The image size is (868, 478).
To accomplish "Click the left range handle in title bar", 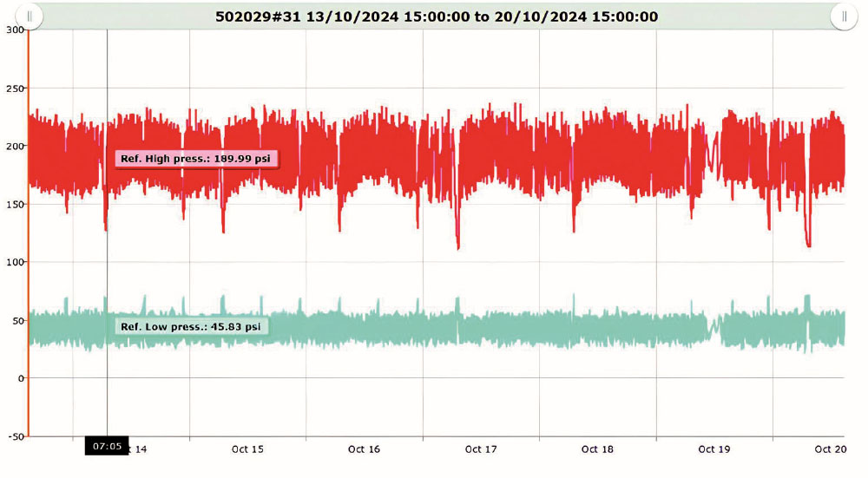I will click(x=29, y=16).
